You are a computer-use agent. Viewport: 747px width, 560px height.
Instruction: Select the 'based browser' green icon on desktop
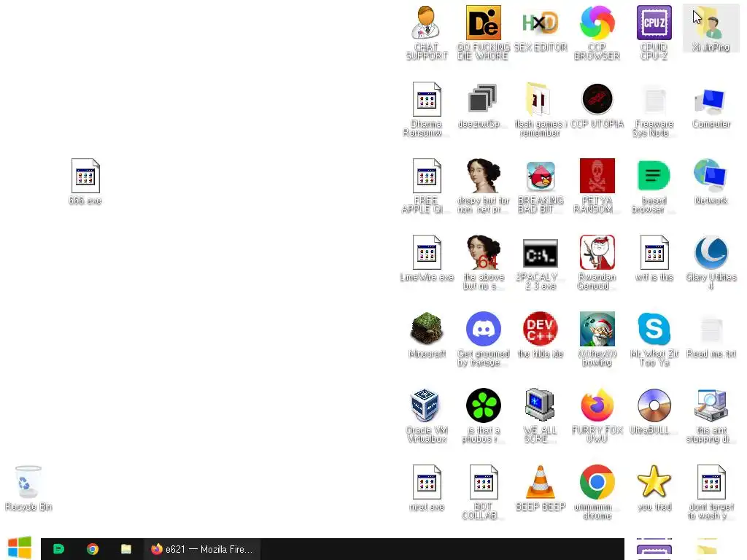click(x=654, y=176)
